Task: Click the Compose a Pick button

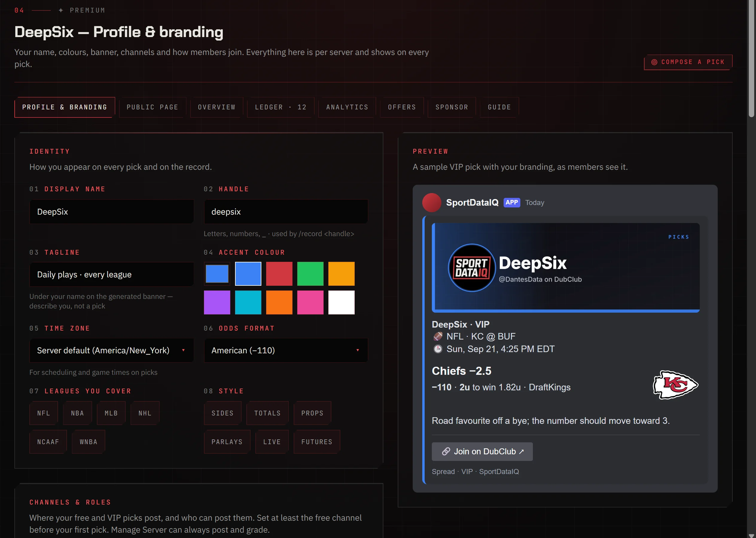Action: (688, 62)
